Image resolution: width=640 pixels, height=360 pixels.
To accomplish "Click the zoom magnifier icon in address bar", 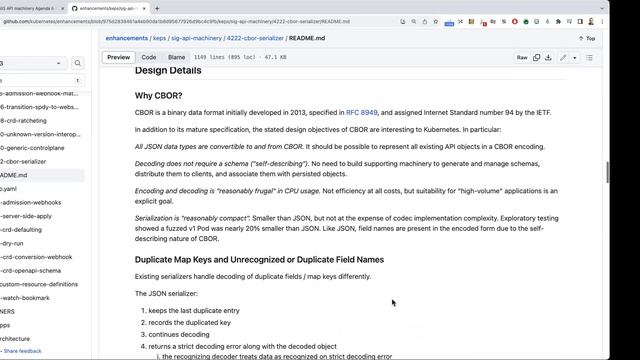I will click(413, 22).
